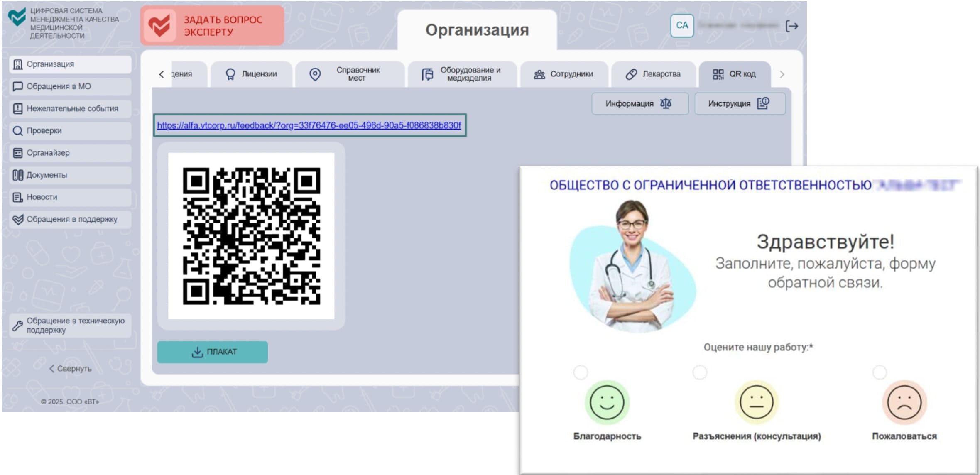Click the Организация page heading tab
Image resolution: width=980 pixels, height=475 pixels.
click(477, 30)
